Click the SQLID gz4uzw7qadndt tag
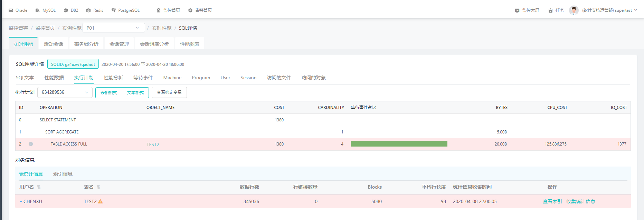644x220 pixels. pyautogui.click(x=73, y=64)
